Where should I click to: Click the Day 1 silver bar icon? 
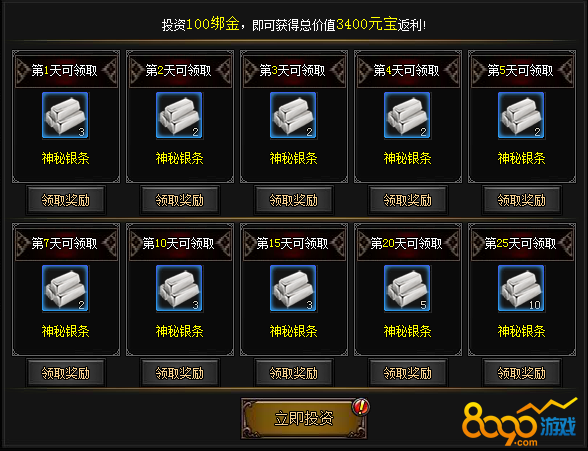pyautogui.click(x=65, y=115)
